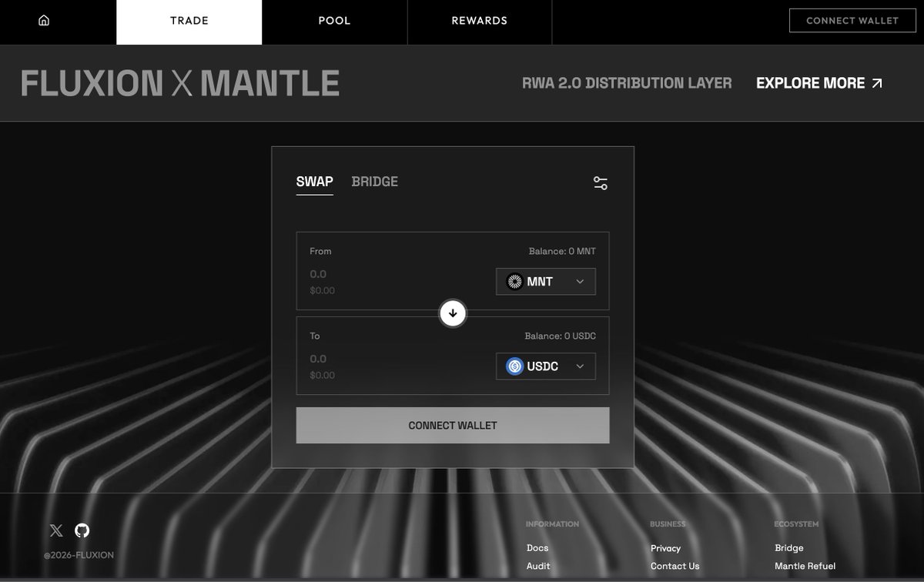Open the Bridge link in Ecosystem footer
The width and height of the screenshot is (924, 582).
789,548
